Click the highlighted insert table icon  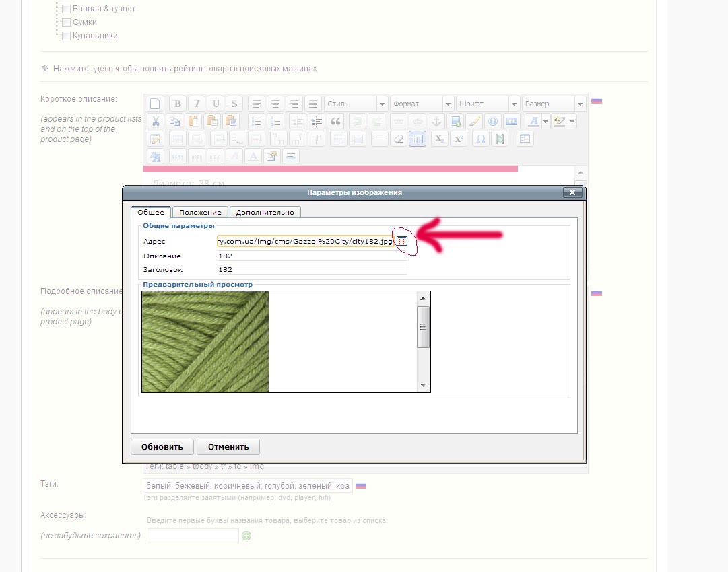(x=418, y=139)
